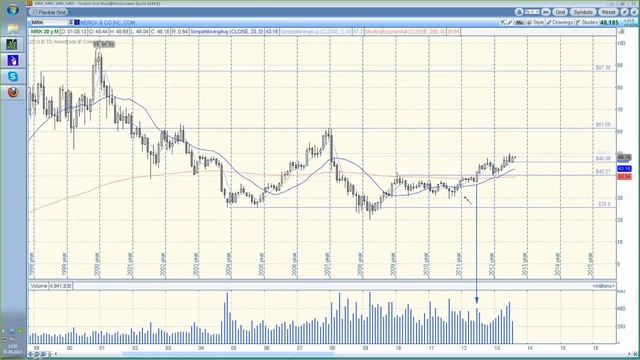The height and width of the screenshot is (360, 640).
Task: Click the MRK 20 y M chart label
Action: [44, 31]
